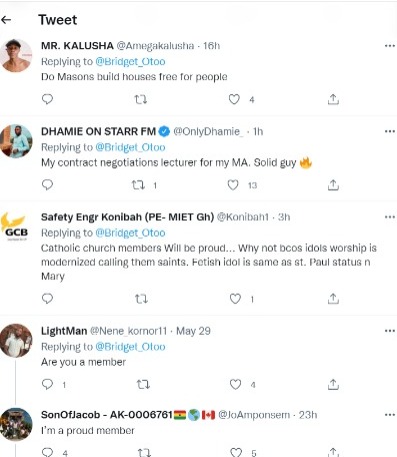Open SonOfJacob's profile name
This screenshot has height=457, width=397.
click(107, 415)
